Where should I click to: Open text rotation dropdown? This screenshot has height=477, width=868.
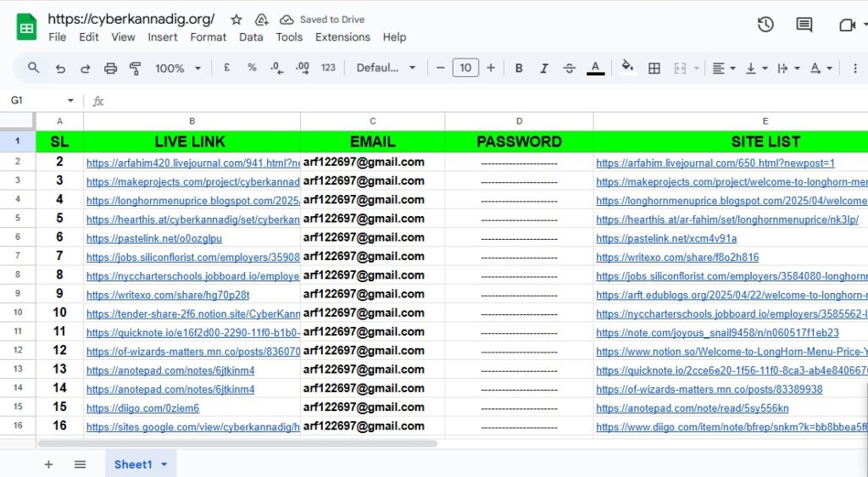[821, 68]
